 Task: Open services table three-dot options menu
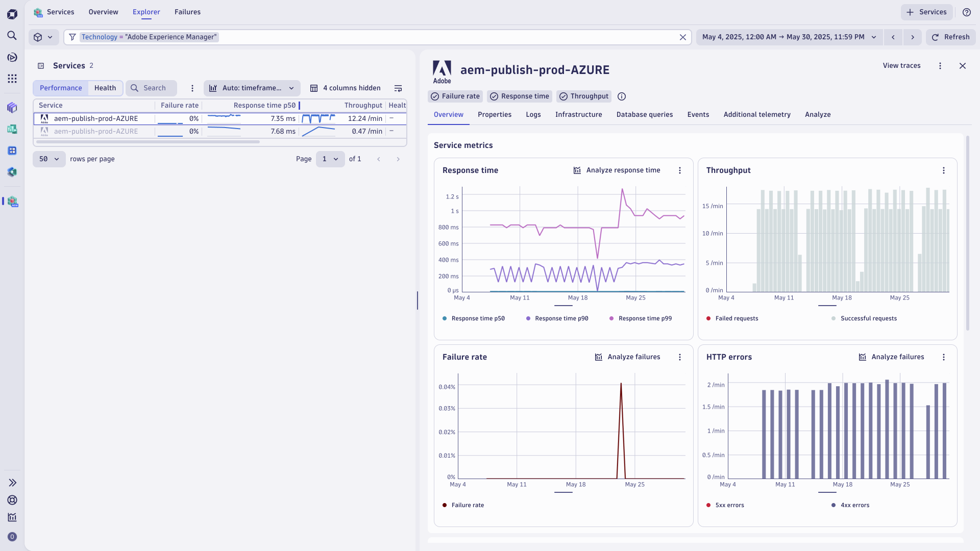click(192, 88)
